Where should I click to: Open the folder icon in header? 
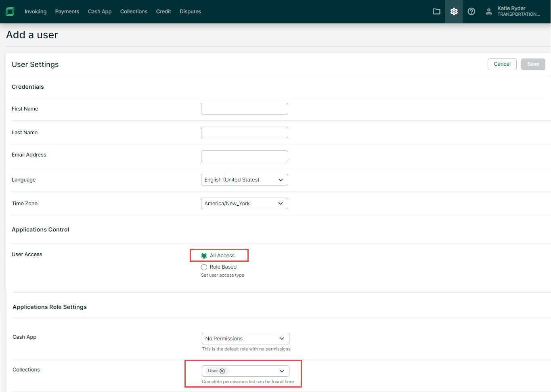pyautogui.click(x=436, y=12)
